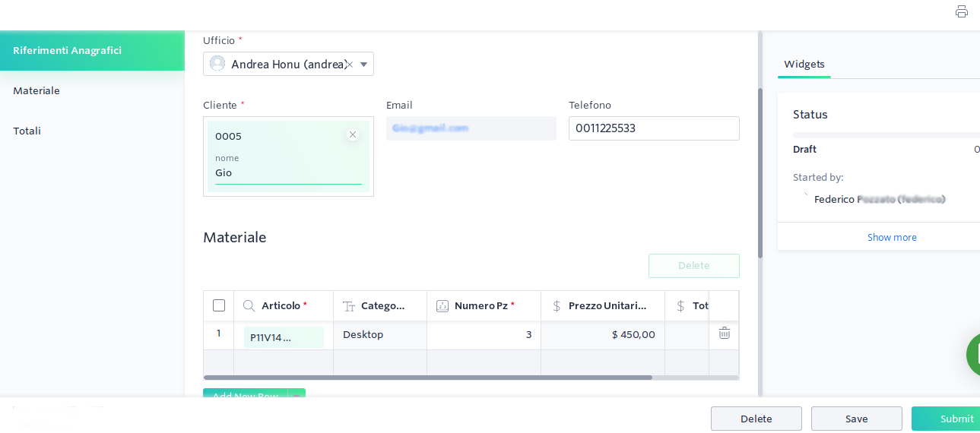Viewport: 980px width, 433px height.
Task: Click the dollar icon beside Prezzo Unitario
Action: click(x=557, y=306)
